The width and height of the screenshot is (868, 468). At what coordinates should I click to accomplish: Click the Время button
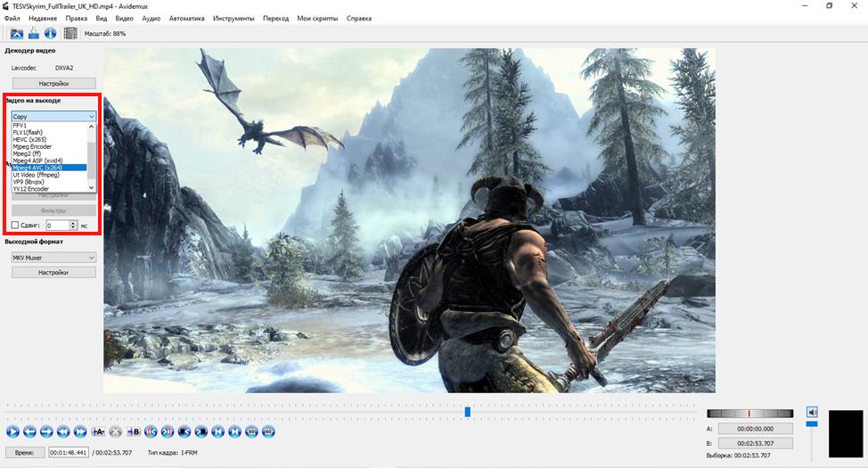pyautogui.click(x=24, y=453)
